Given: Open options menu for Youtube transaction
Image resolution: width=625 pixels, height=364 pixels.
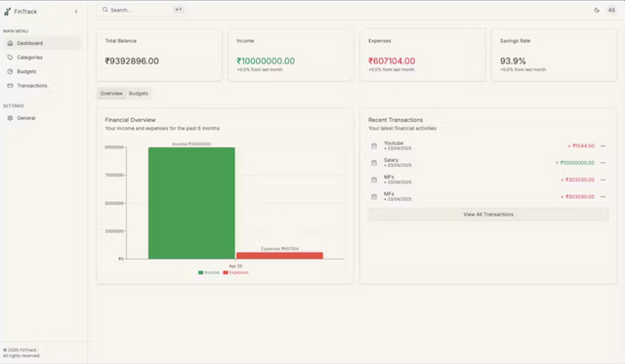Looking at the screenshot, I should 603,146.
